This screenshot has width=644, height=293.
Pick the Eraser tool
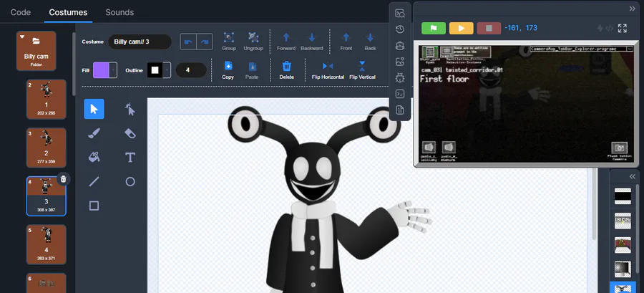(130, 133)
